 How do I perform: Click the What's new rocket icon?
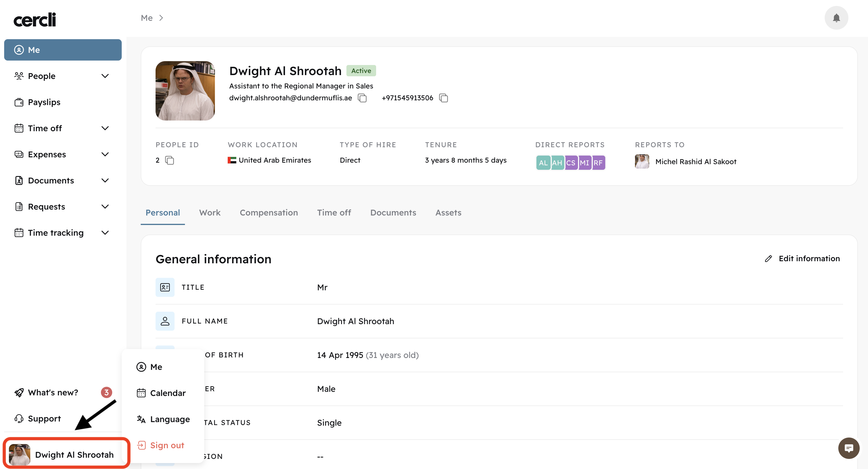point(19,392)
